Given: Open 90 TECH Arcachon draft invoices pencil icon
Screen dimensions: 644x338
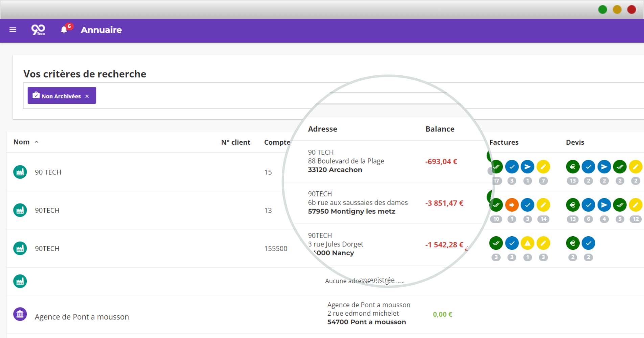Looking at the screenshot, I should [543, 167].
